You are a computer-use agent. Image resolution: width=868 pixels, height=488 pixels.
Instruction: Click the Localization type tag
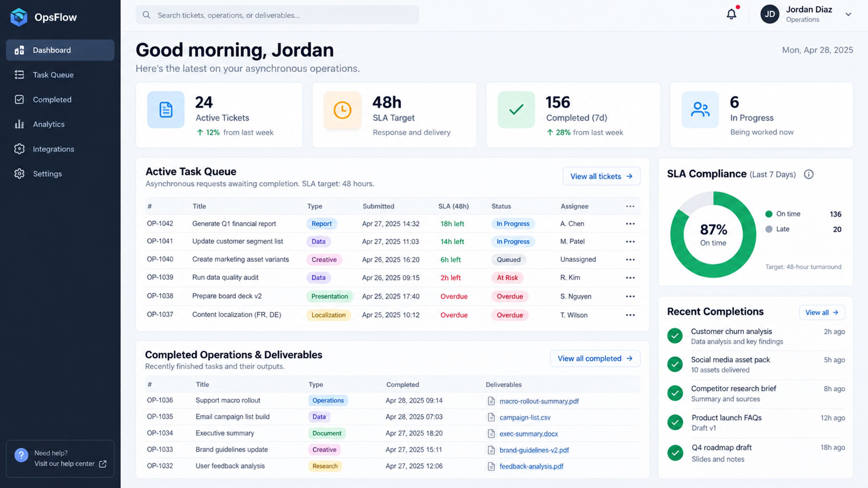(x=328, y=315)
